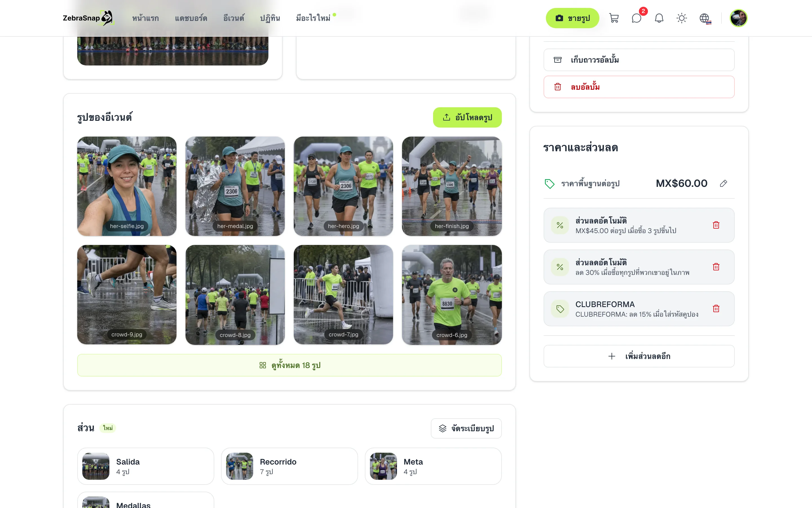This screenshot has height=508, width=812.
Task: Open her-medal.jpg thumbnail
Action: pyautogui.click(x=235, y=186)
